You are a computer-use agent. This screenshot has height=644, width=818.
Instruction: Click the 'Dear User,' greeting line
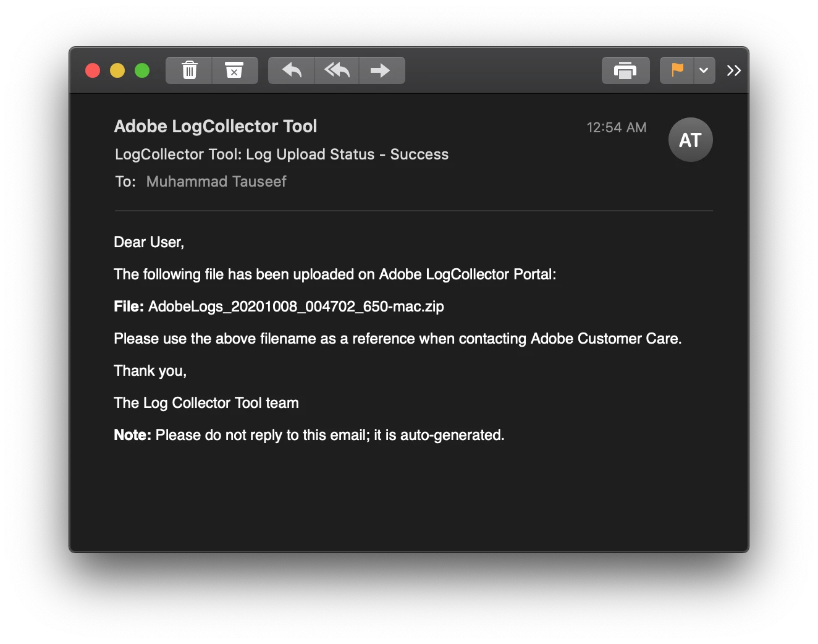point(149,242)
